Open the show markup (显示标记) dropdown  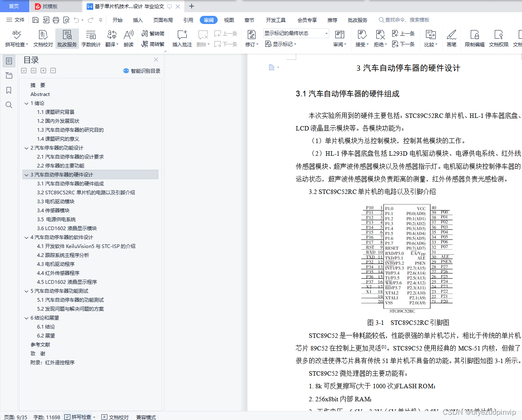281,44
